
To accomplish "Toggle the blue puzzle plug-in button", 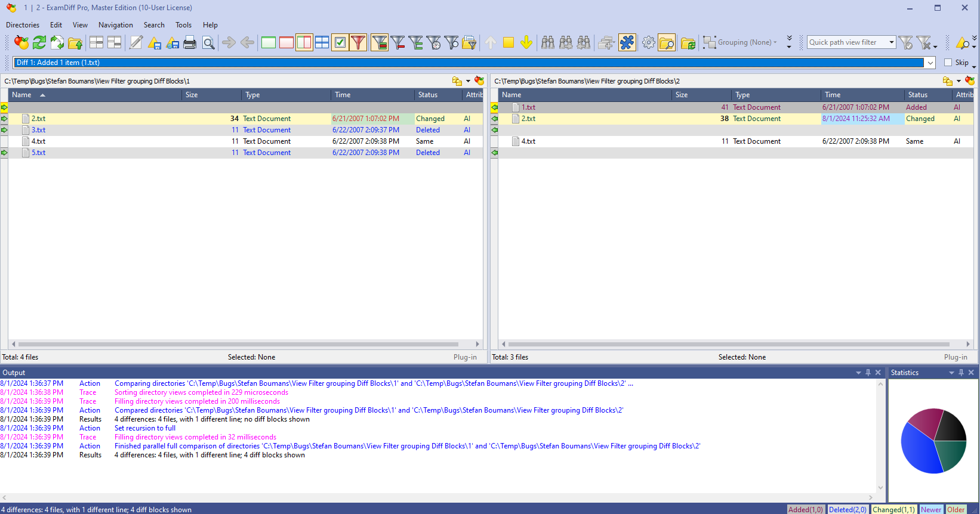I will 627,42.
